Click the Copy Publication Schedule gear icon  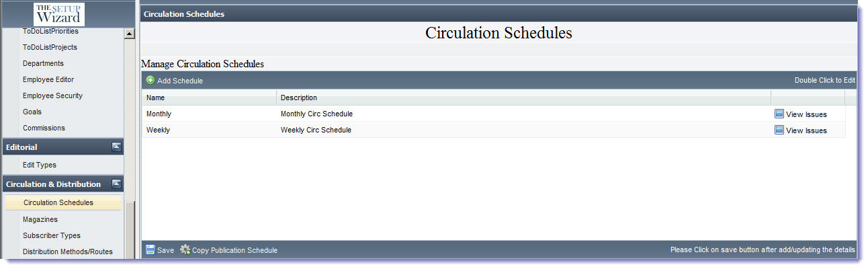[x=185, y=249]
